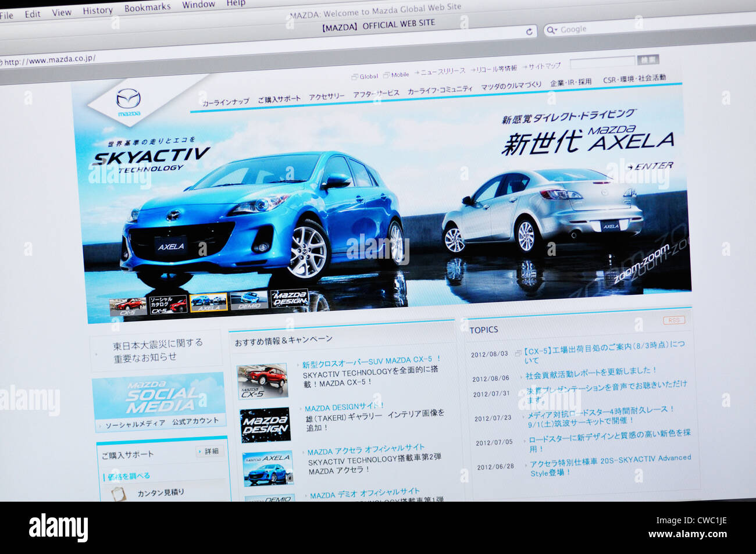Click the Axela campaign thumbnail image
This screenshot has height=554, width=756.
(268, 469)
